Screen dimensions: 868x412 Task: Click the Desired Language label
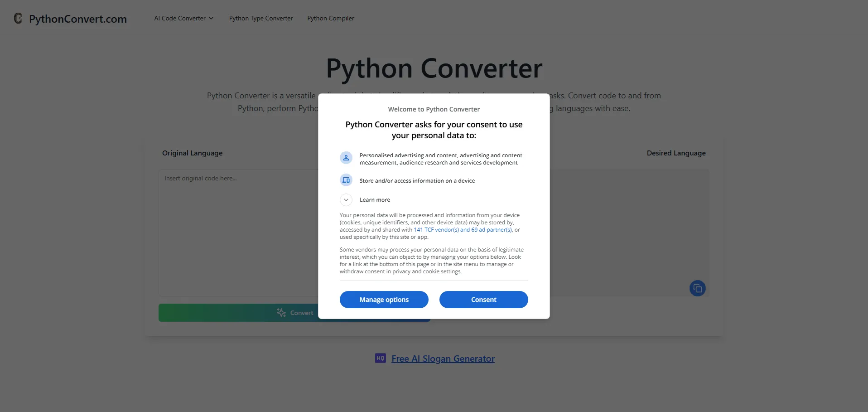pos(676,153)
